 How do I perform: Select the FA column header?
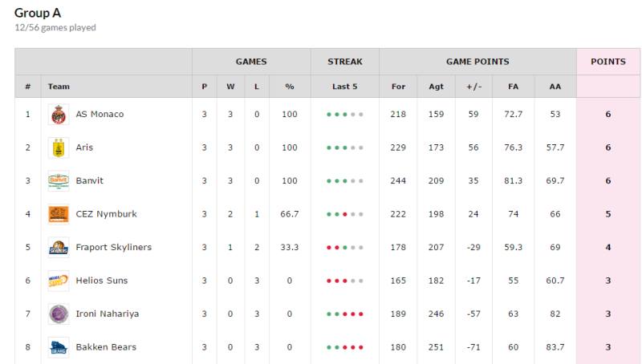tap(513, 87)
